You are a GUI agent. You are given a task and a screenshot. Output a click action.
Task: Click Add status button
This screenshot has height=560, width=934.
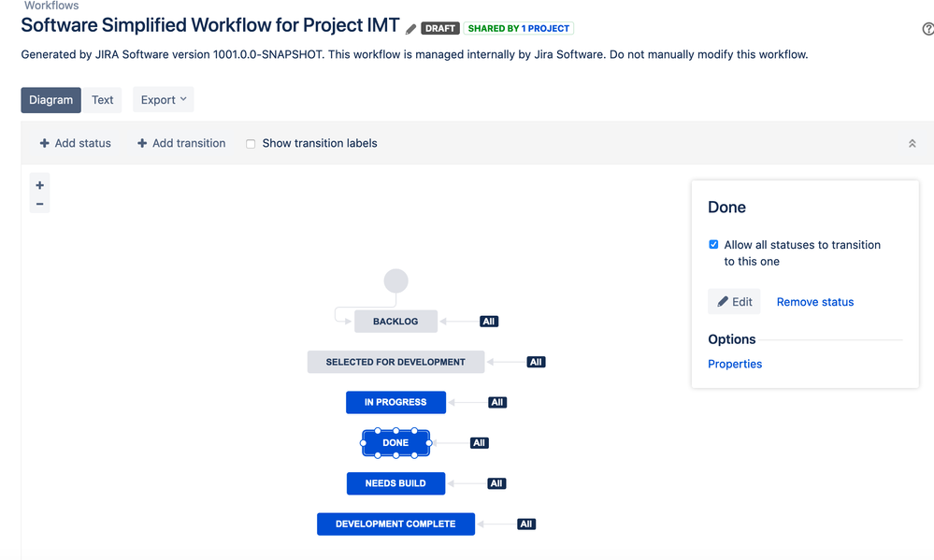coord(75,143)
